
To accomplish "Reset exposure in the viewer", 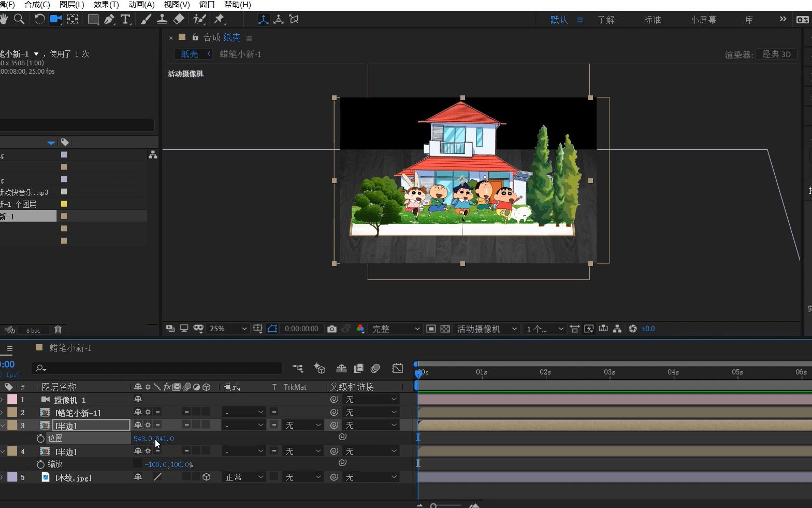I will tap(632, 329).
